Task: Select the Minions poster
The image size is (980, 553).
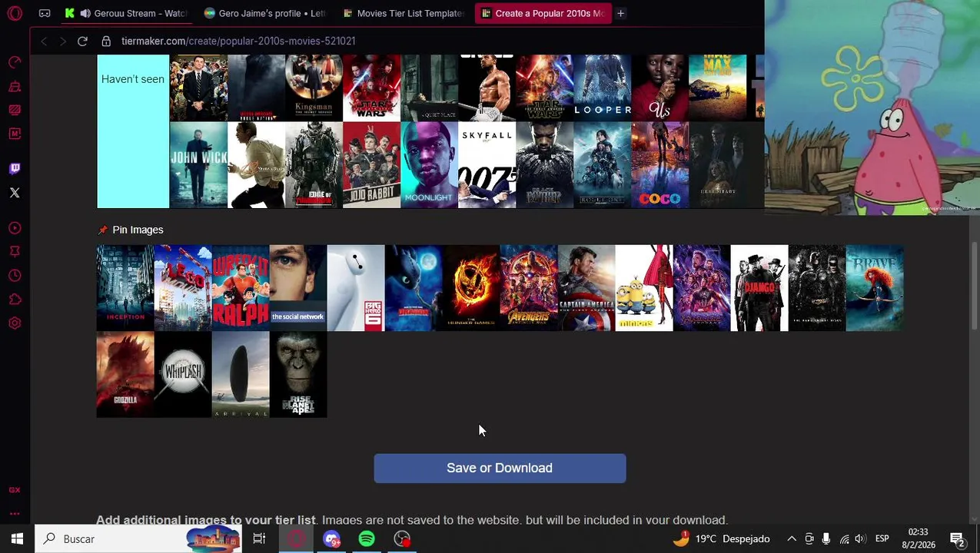Action: point(644,288)
